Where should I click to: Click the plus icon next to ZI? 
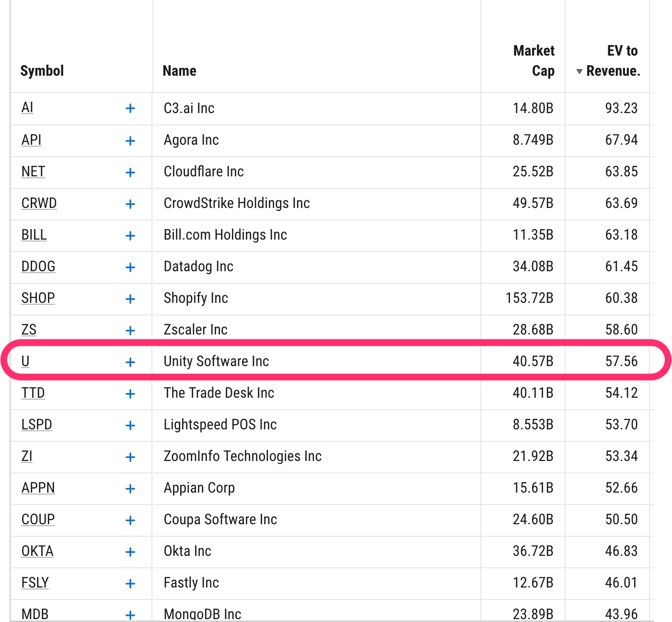[130, 457]
